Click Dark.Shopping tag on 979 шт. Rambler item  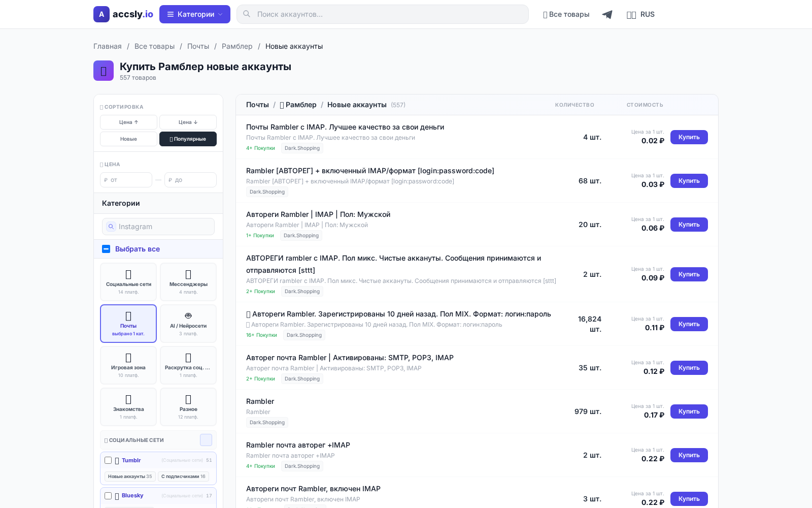(267, 423)
